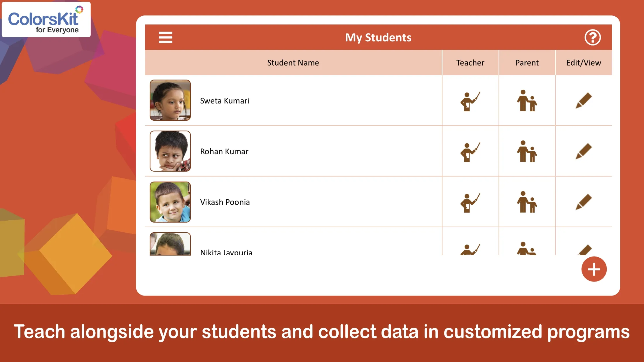
Task: Click the Teacher column header
Action: pos(470,63)
